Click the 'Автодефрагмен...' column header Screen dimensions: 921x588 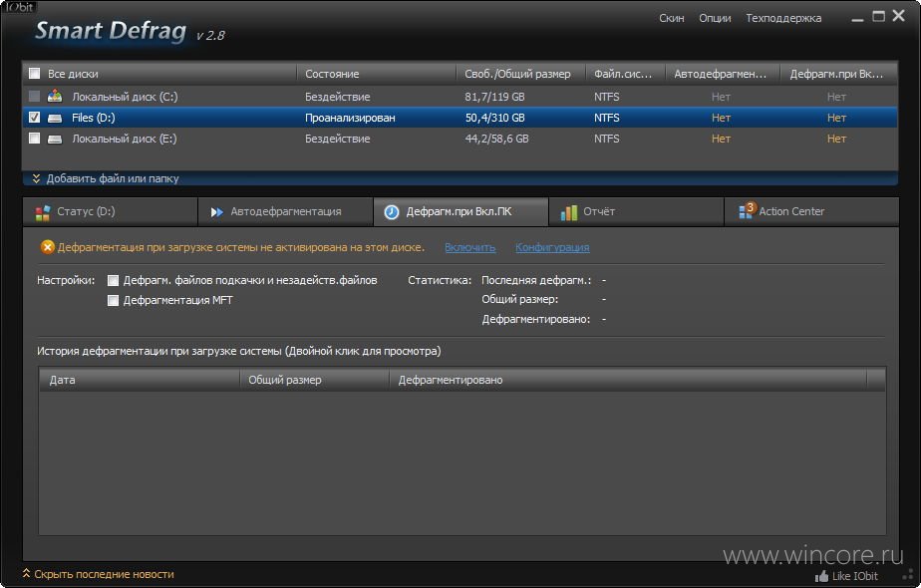(x=723, y=74)
